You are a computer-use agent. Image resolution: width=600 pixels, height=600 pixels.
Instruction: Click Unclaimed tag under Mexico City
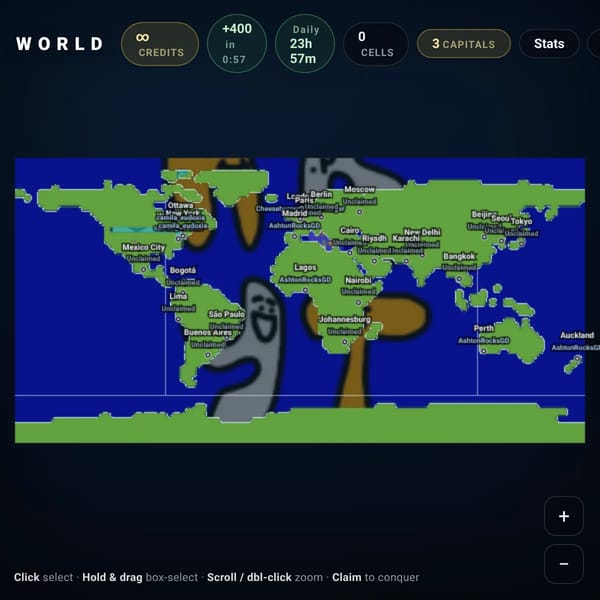click(143, 258)
